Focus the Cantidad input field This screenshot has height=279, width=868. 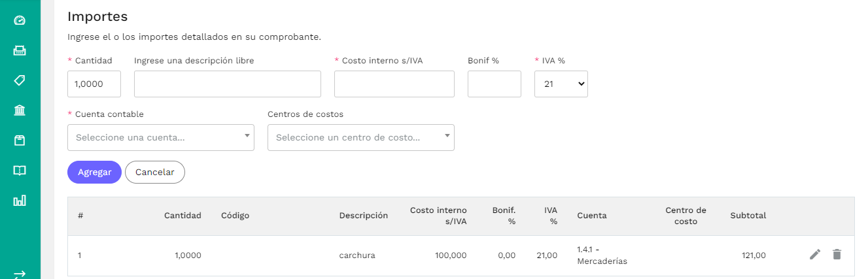click(x=94, y=84)
